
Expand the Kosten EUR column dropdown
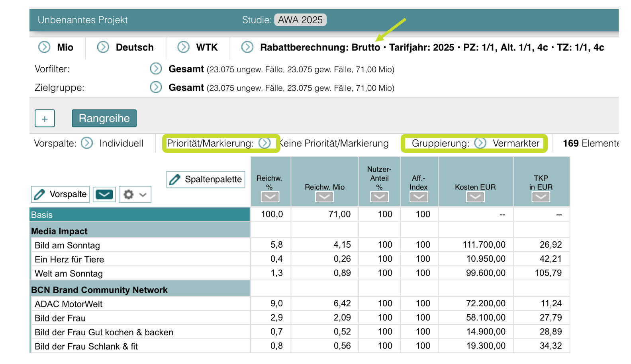tap(475, 197)
